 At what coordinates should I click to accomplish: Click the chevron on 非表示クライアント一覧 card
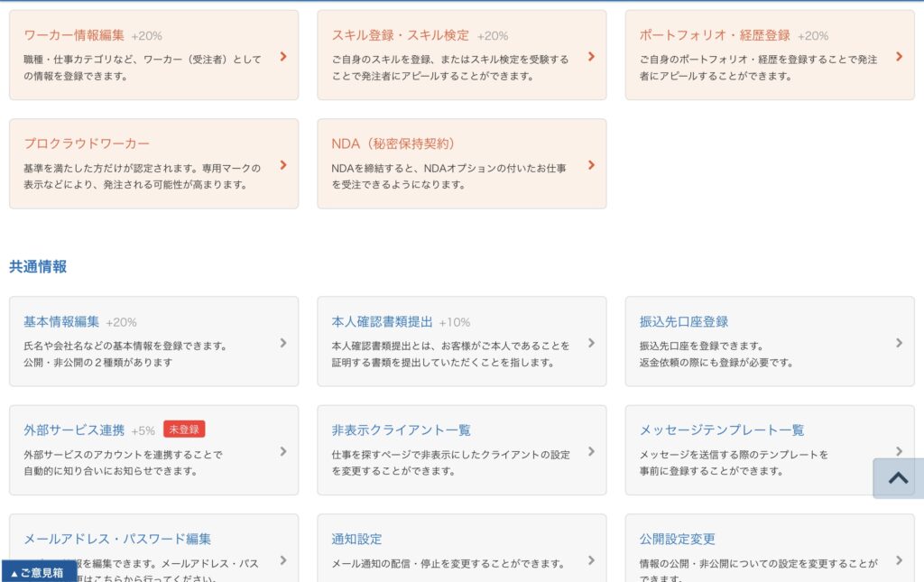pyautogui.click(x=591, y=451)
